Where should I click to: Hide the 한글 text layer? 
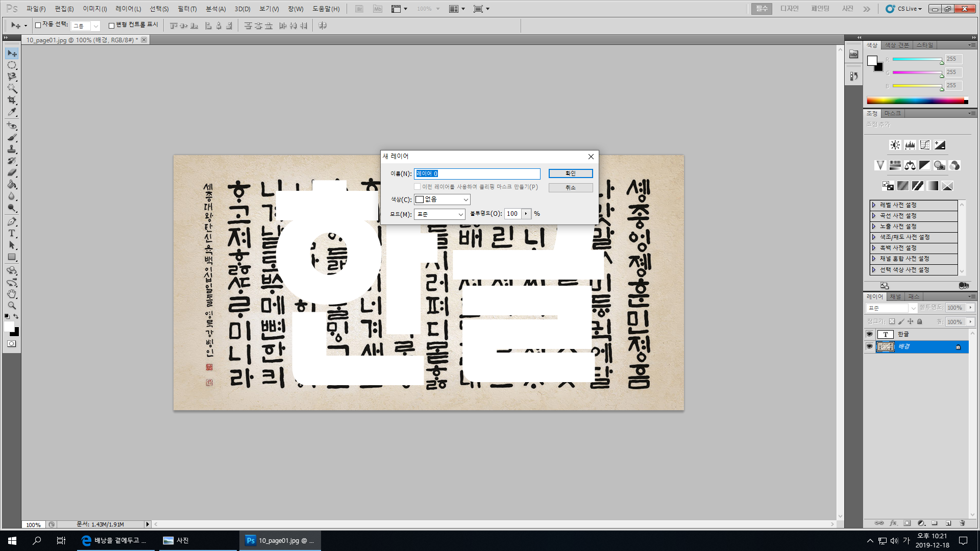(x=869, y=334)
